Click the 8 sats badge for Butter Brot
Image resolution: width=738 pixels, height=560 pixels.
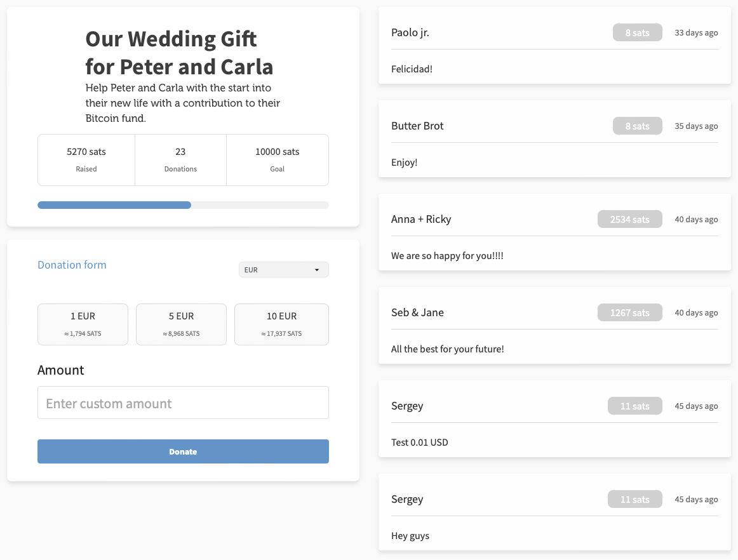[x=637, y=125]
